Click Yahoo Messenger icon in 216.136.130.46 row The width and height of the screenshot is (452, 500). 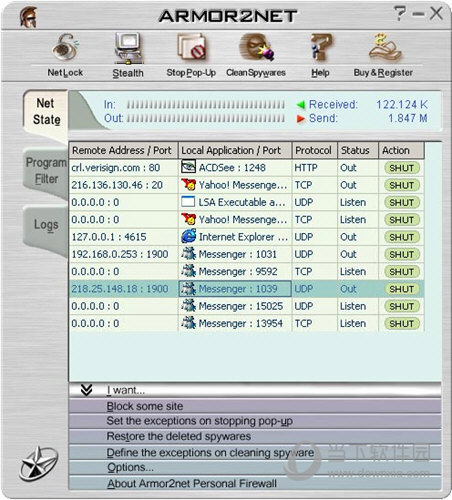point(188,184)
